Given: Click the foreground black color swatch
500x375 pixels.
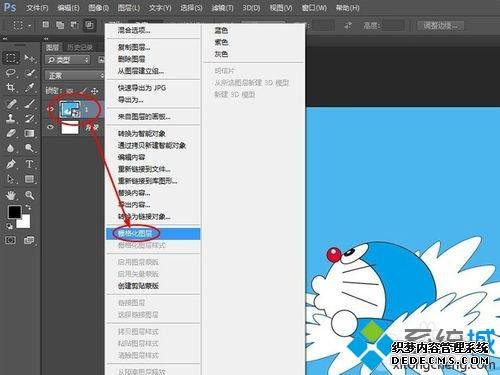Looking at the screenshot, I should tap(14, 212).
